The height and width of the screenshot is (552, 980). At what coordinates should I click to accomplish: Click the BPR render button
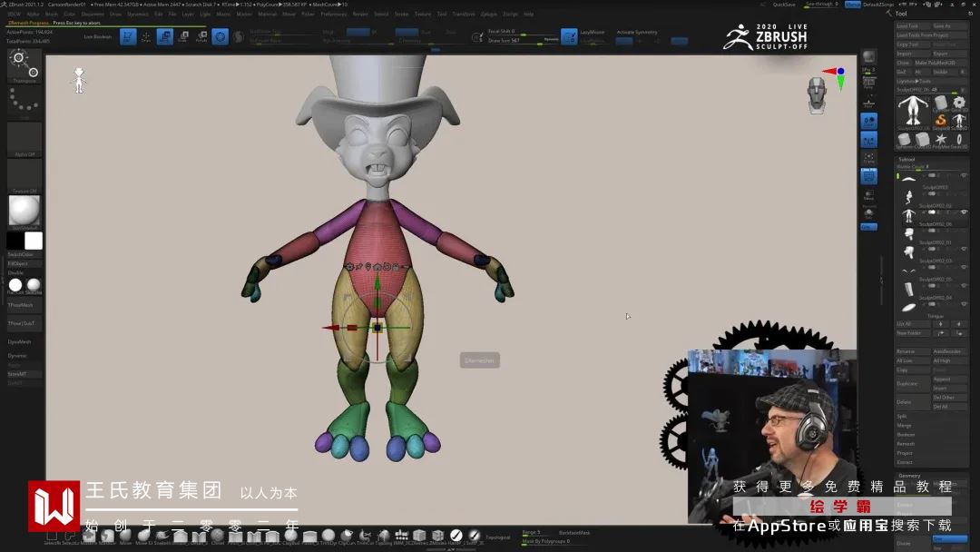pos(868,58)
